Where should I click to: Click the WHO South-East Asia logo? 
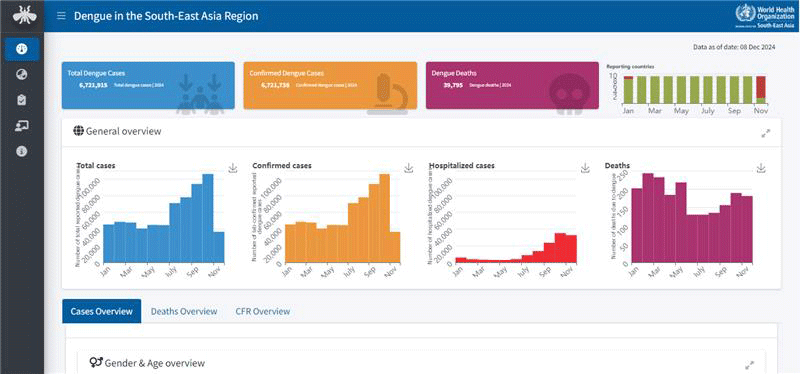tap(764, 16)
